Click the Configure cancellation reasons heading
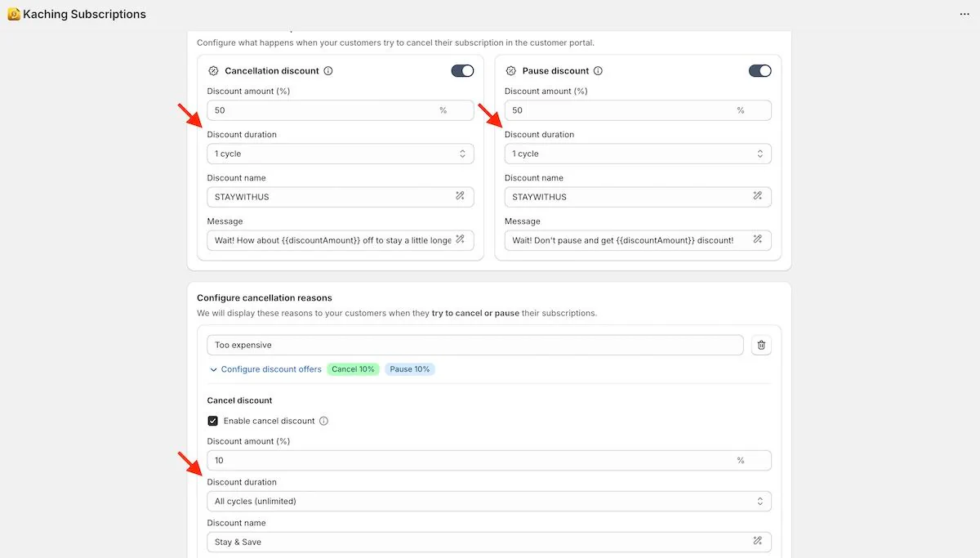Screen dimensions: 980x558 265,298
